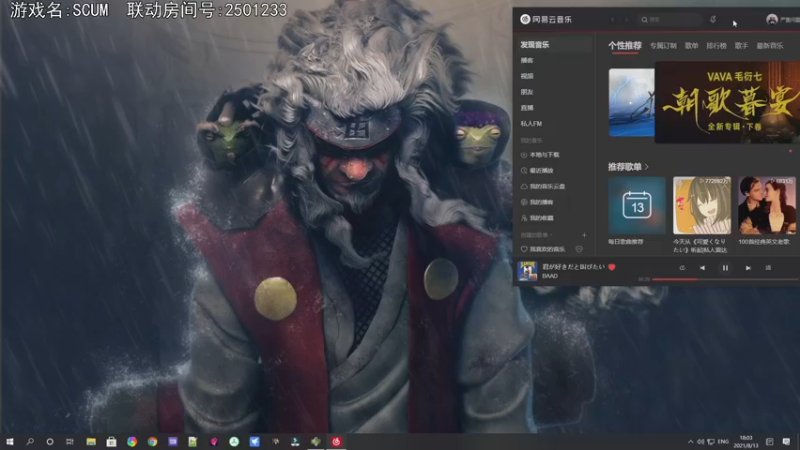Open the 歌单 tab
The width and height of the screenshot is (800, 450).
(x=691, y=45)
